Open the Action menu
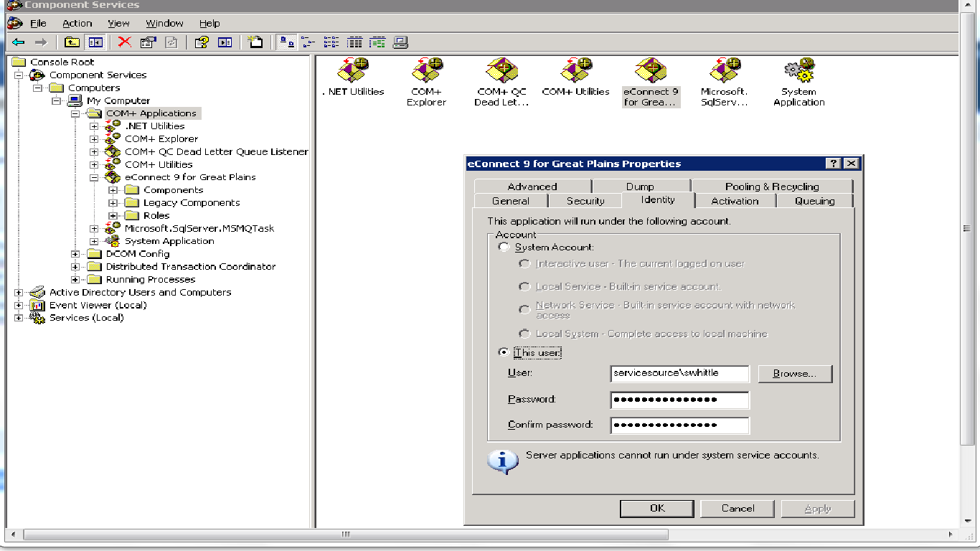The image size is (980, 551). click(77, 22)
